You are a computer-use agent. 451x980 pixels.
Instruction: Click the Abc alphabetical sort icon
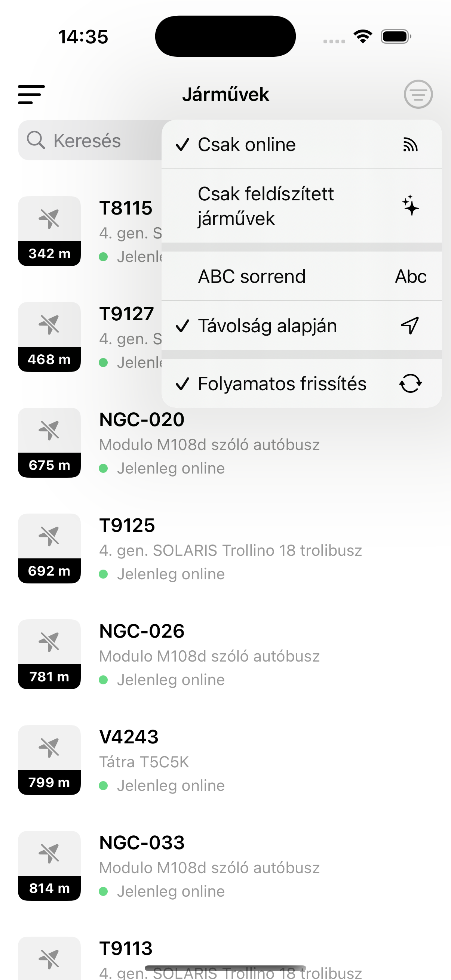(x=410, y=277)
